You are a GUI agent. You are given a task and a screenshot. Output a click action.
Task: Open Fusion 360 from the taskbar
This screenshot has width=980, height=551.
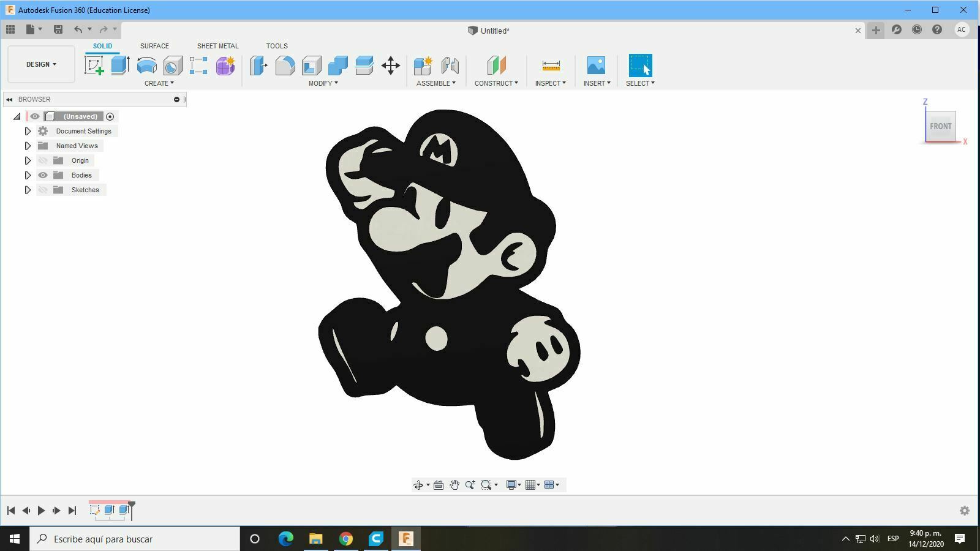pyautogui.click(x=406, y=539)
